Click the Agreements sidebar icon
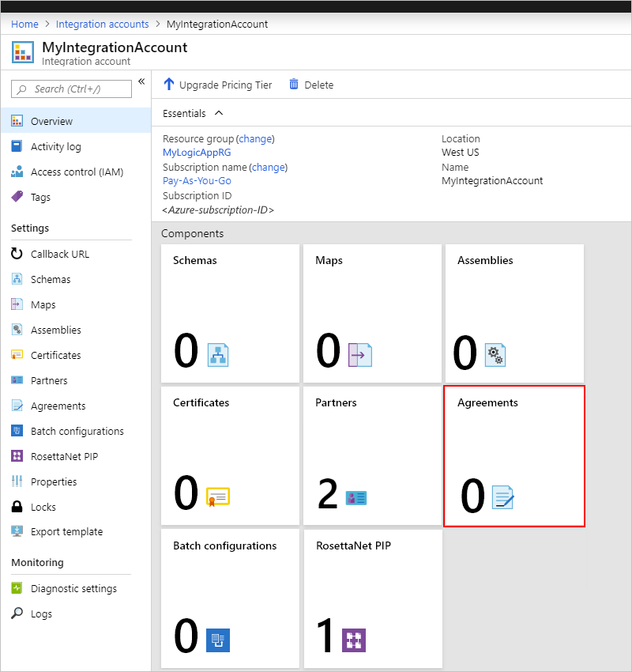The image size is (632, 672). point(17,406)
